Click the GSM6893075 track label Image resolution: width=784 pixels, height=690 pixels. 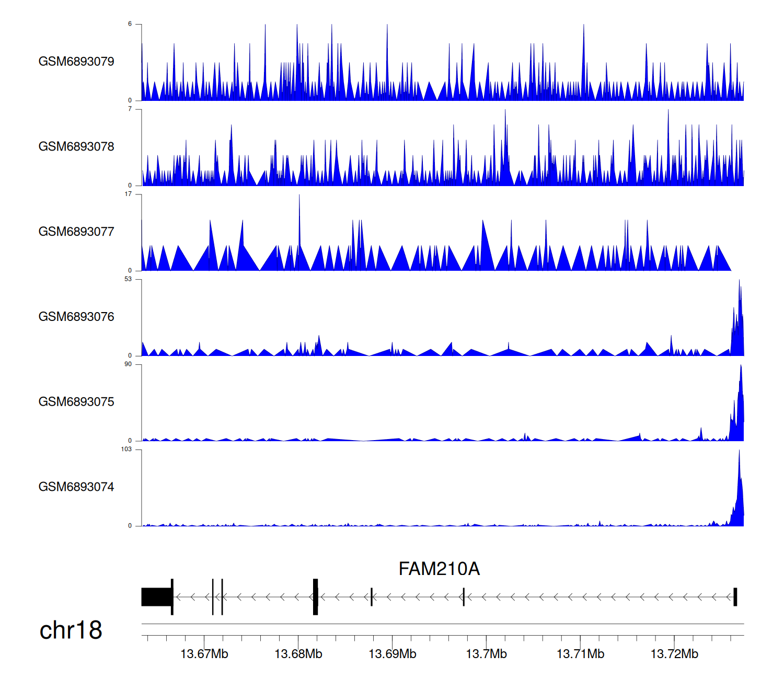click(x=76, y=402)
